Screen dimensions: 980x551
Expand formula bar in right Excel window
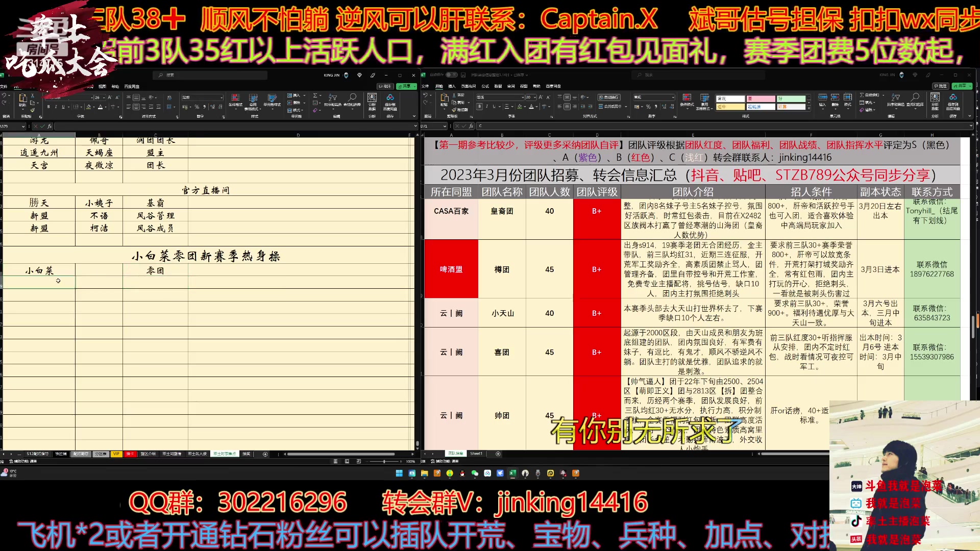pos(971,126)
